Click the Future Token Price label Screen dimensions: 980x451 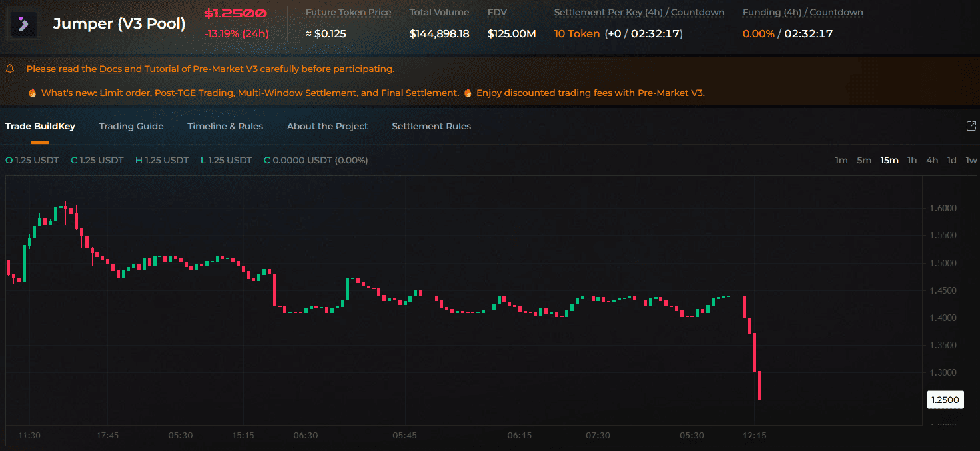pos(348,12)
